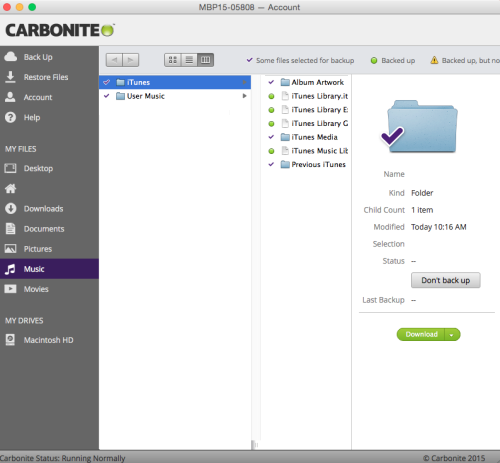Viewport: 500px width, 463px height.
Task: Click the Documents page icon
Action: [10, 229]
